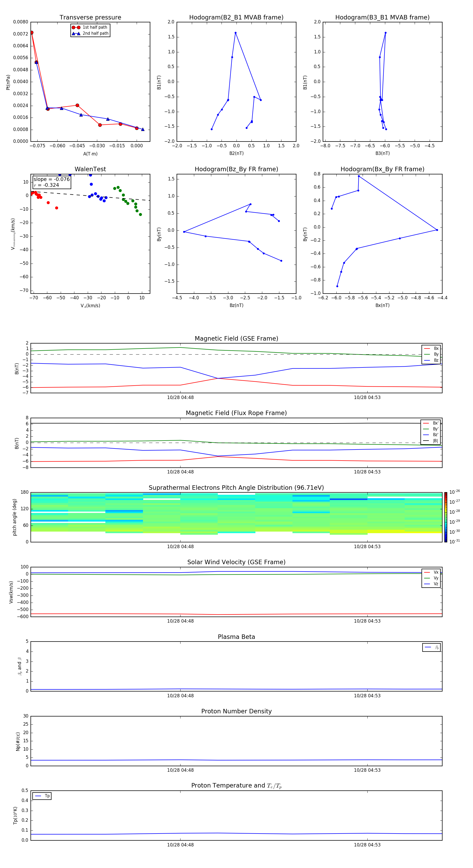Click 'Vx' in solar wind legend
473x868 pixels.
(x=431, y=573)
